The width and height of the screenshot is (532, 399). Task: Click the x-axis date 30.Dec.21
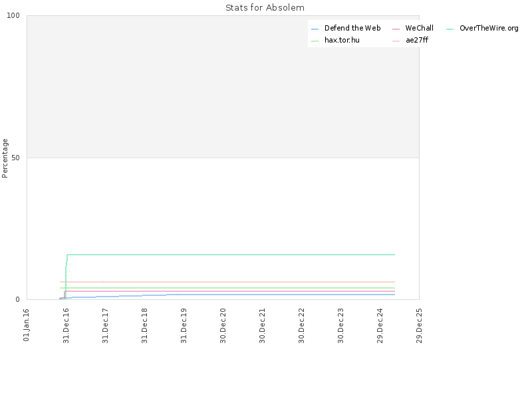[x=262, y=326]
